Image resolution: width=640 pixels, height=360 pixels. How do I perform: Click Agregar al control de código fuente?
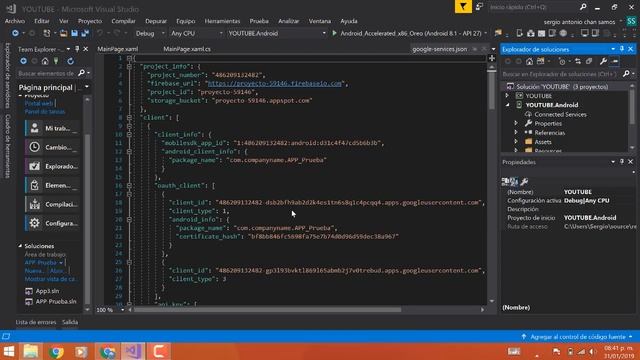pos(578,337)
